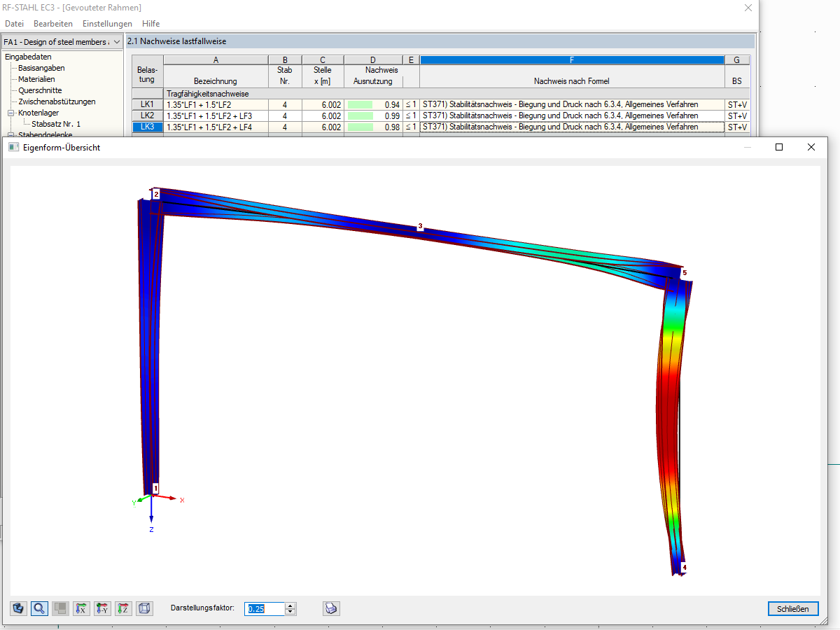The image size is (840, 630).
Task: Decrease Darstellungsfaktor with down arrow
Action: click(x=291, y=612)
